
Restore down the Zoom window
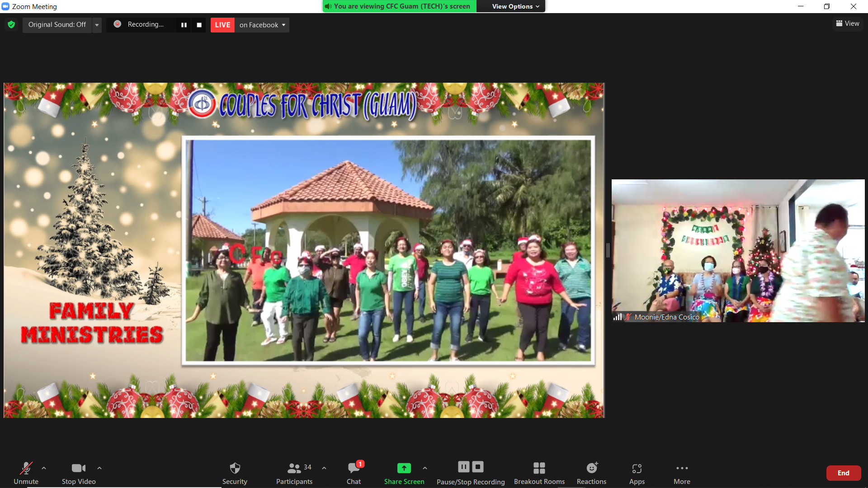[827, 6]
